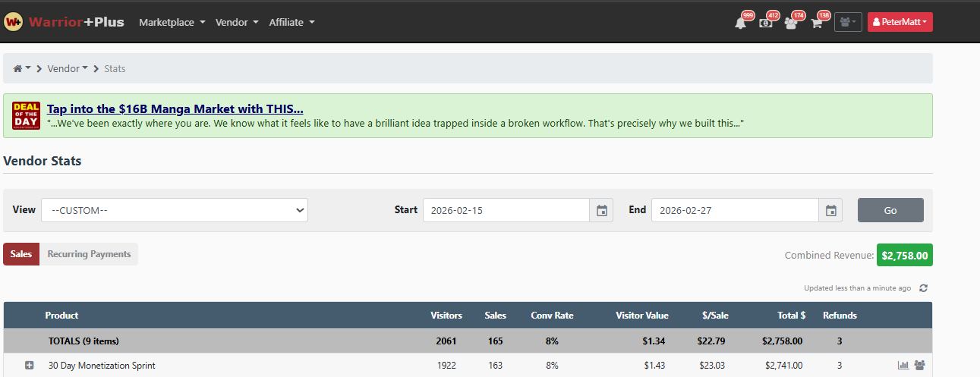The height and width of the screenshot is (377, 980).
Task: Click the Stats breadcrumb text
Action: point(115,68)
